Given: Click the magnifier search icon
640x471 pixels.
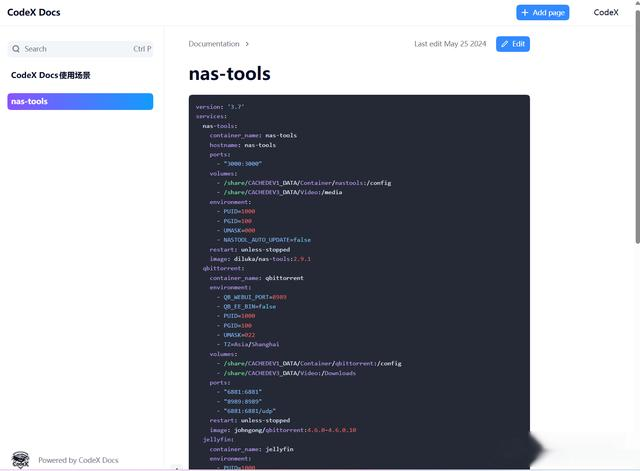Looking at the screenshot, I should [x=16, y=49].
